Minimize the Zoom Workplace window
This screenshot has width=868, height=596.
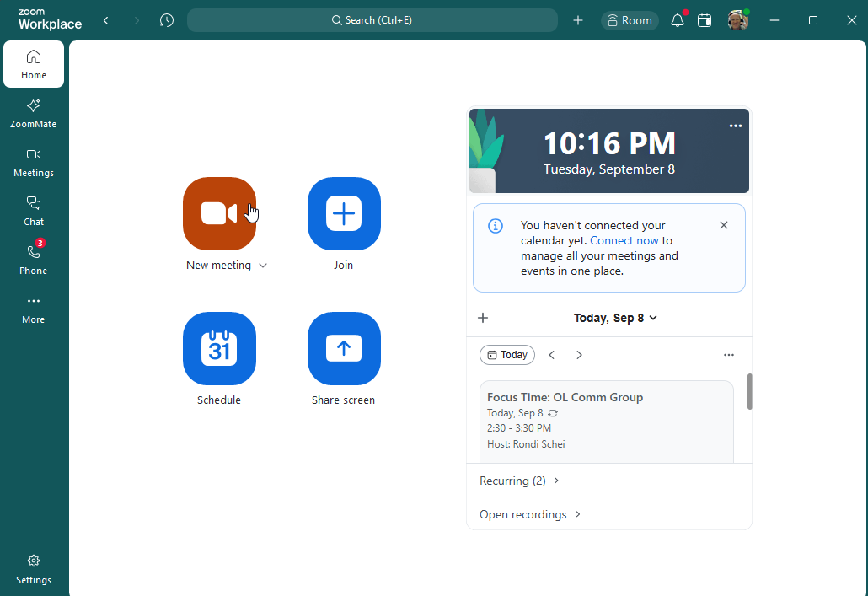[x=774, y=20]
